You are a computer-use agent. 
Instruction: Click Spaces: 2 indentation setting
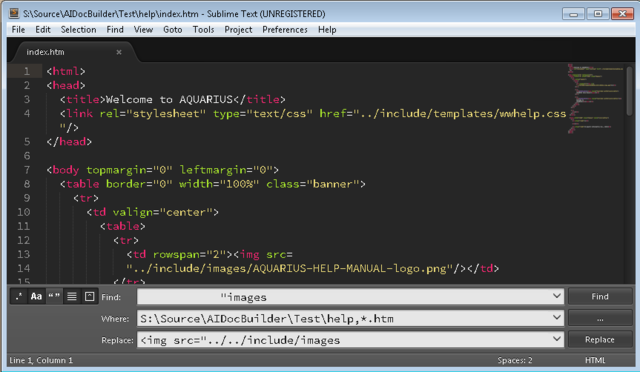(515, 360)
